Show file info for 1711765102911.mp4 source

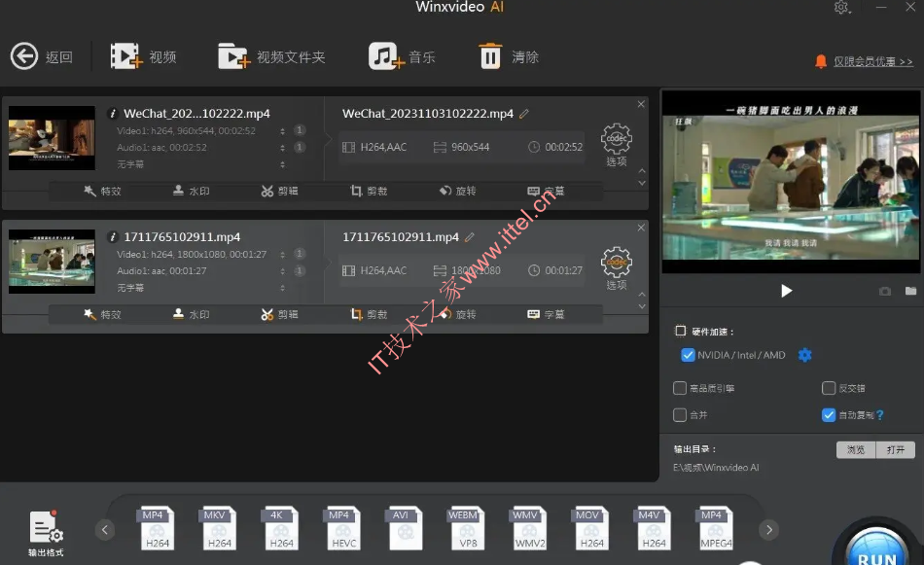113,237
